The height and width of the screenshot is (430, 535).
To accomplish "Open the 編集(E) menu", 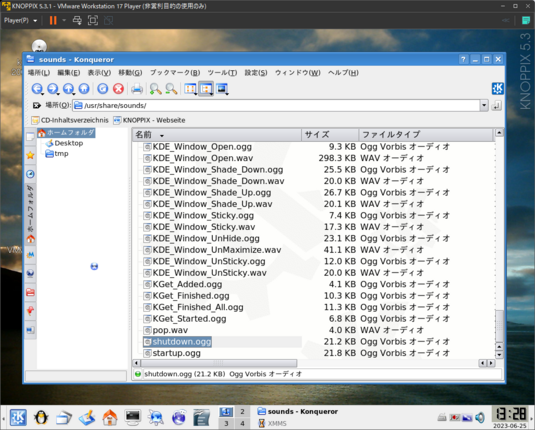I will (x=69, y=73).
